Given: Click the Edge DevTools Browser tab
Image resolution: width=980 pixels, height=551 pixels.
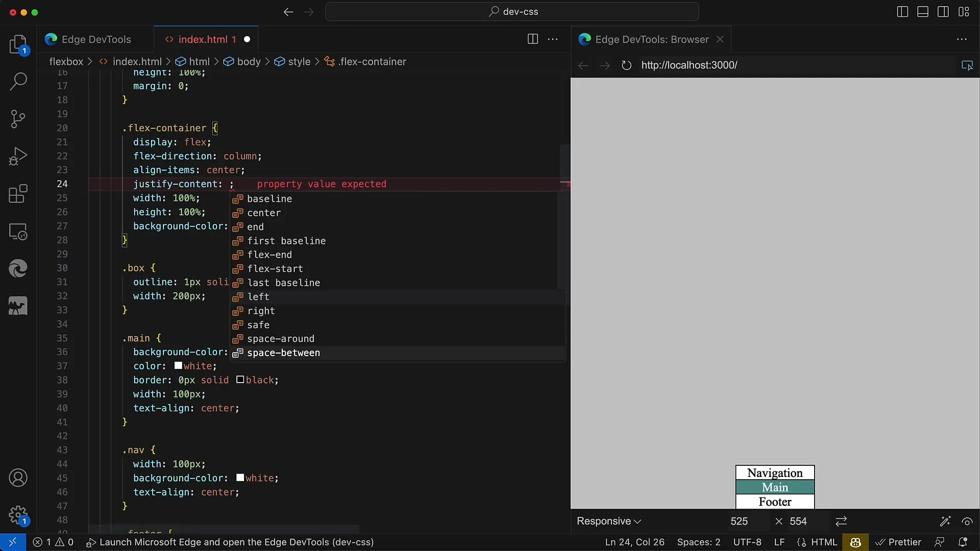Looking at the screenshot, I should pos(651,39).
